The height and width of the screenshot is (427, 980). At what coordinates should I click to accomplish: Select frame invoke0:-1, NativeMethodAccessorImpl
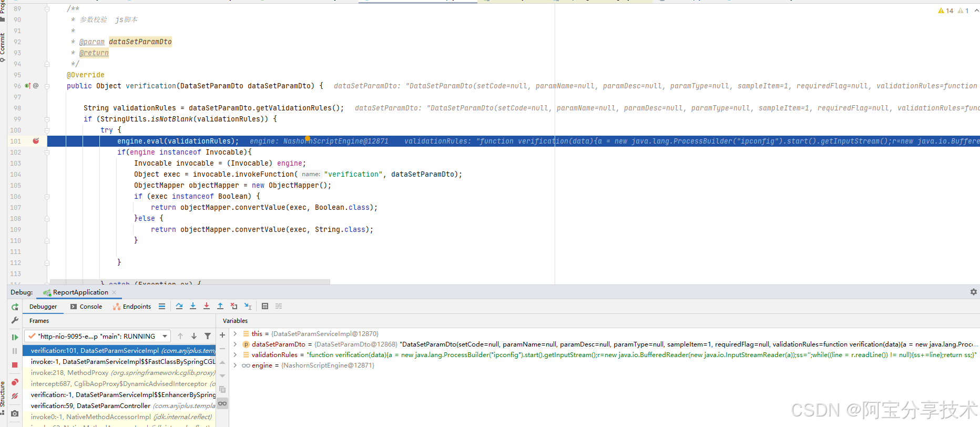coord(119,417)
